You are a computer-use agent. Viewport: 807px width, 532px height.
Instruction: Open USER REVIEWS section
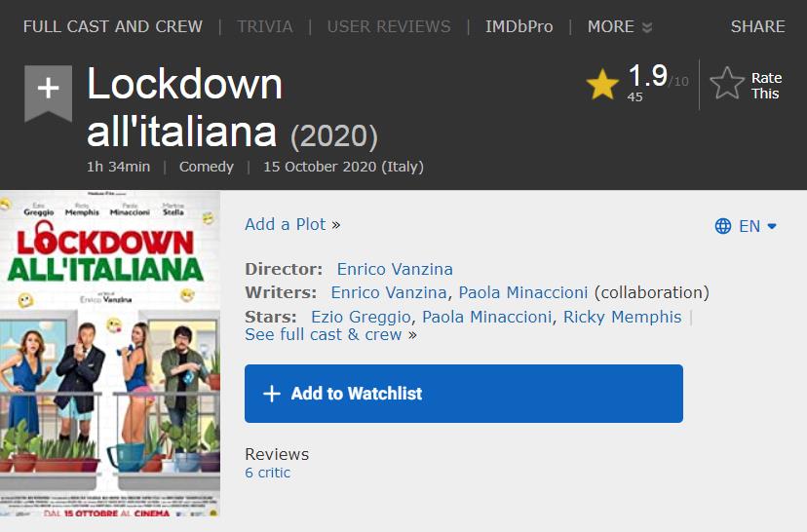[x=389, y=26]
